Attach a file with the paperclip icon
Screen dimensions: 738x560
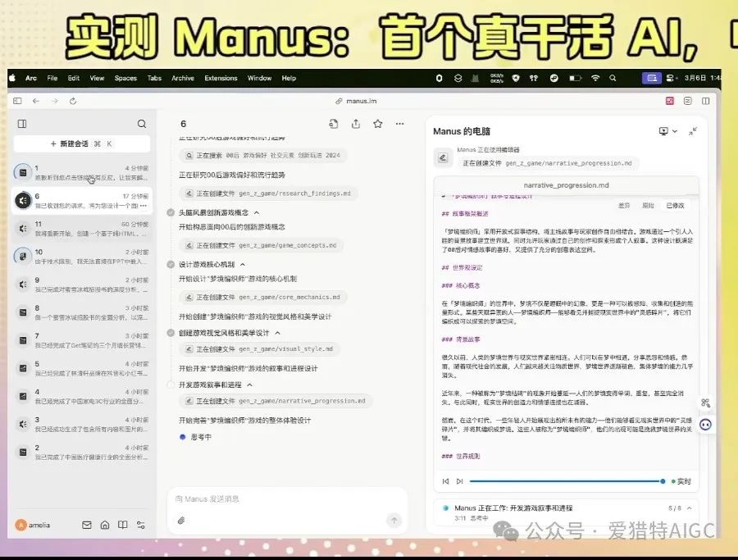(181, 520)
